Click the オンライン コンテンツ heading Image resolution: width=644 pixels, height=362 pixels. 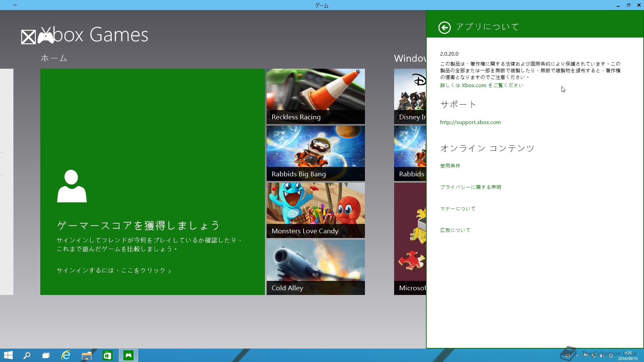coord(487,148)
